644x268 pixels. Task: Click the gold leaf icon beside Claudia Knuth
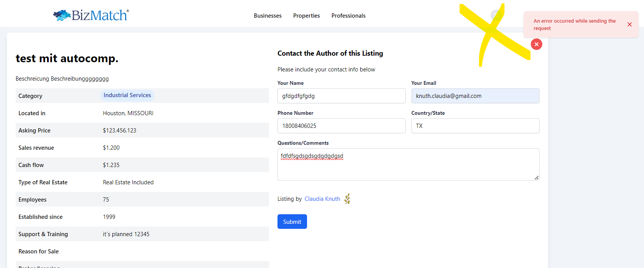[x=347, y=199]
